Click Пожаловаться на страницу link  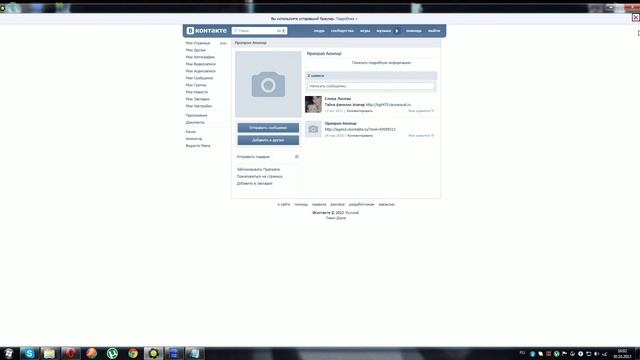click(x=260, y=176)
